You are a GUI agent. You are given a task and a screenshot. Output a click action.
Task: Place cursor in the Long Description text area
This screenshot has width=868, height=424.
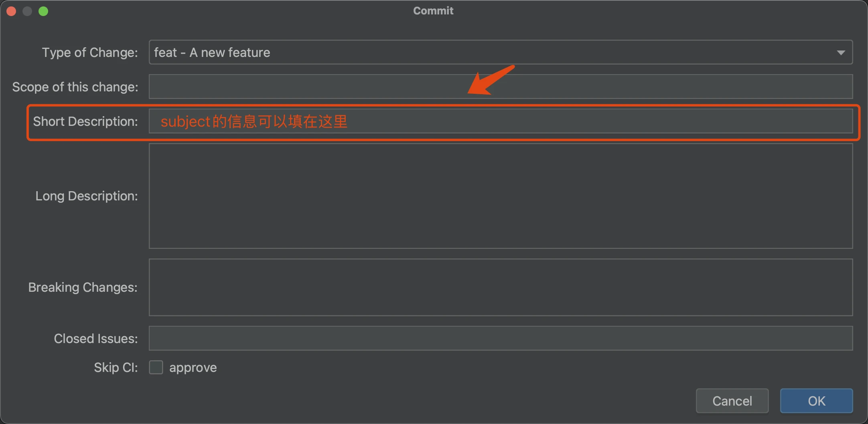tap(501, 196)
